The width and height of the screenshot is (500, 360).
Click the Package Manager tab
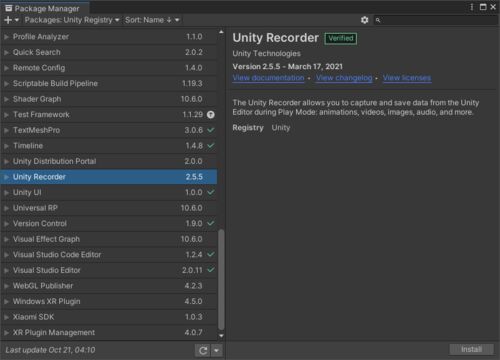point(43,8)
